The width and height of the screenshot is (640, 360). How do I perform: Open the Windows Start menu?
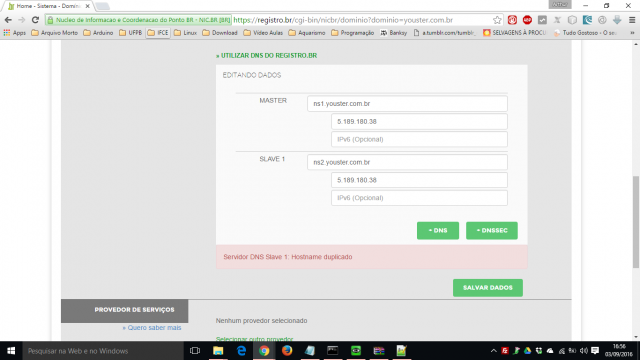pyautogui.click(x=11, y=351)
